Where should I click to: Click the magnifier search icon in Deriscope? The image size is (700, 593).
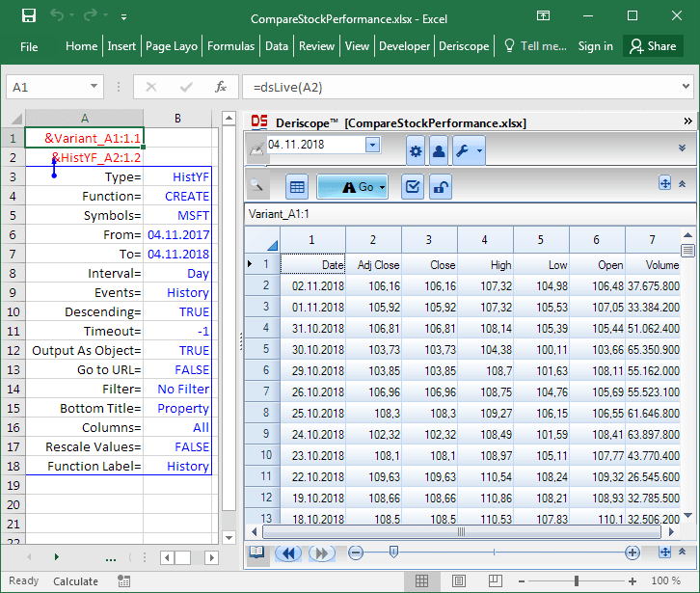coord(257,187)
